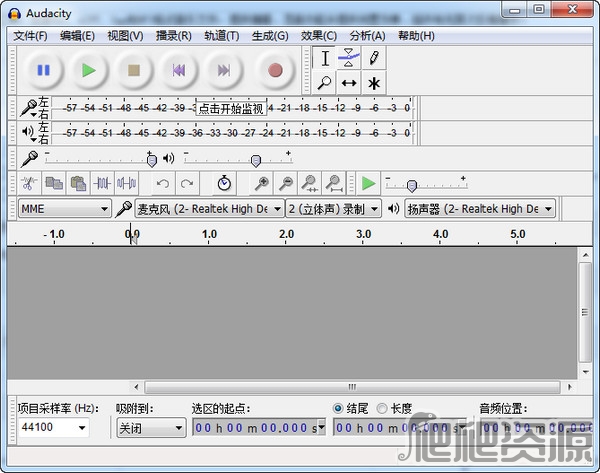Screen dimensions: 600x473
Task: Open the microphone Realtek recording device dropdown
Action: (x=209, y=209)
